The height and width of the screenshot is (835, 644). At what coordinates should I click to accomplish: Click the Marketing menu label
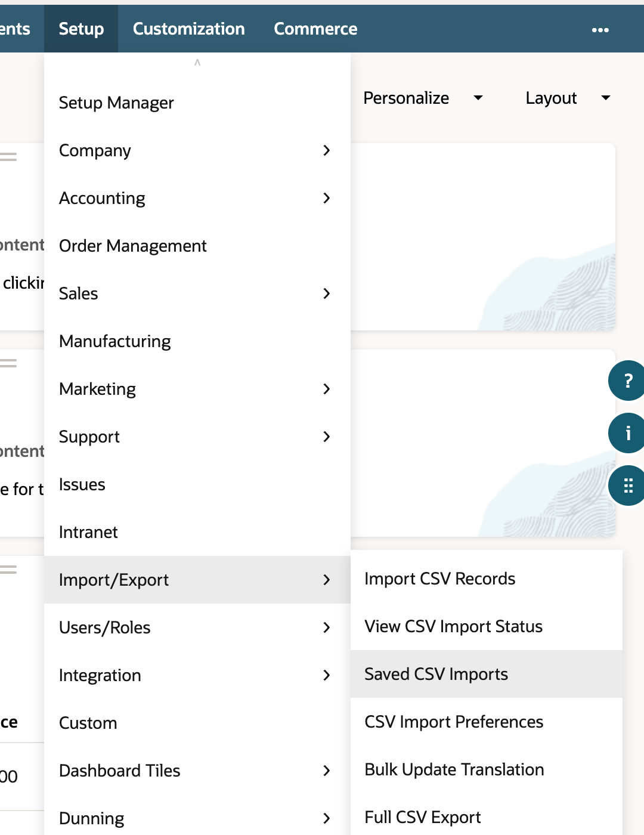97,389
